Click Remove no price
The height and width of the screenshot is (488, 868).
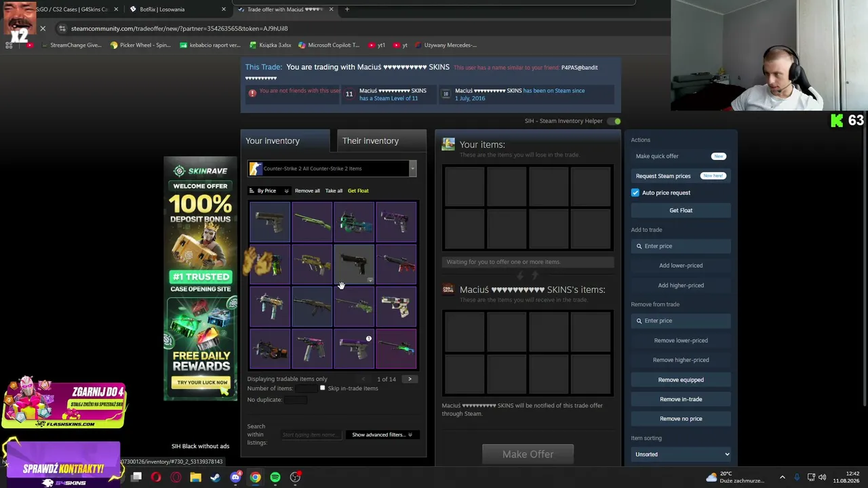click(681, 418)
